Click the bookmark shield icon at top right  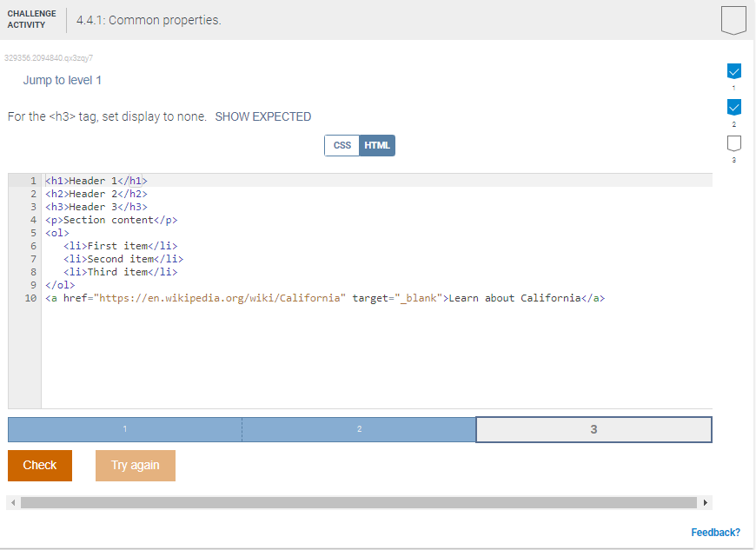(733, 20)
